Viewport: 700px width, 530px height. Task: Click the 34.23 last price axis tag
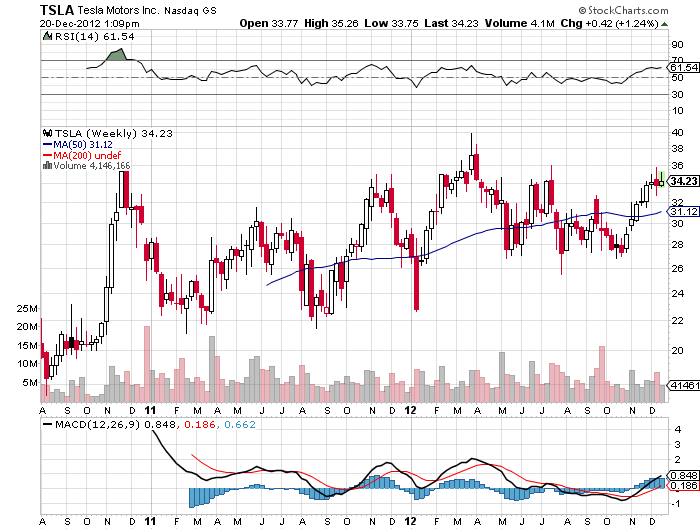click(x=683, y=181)
